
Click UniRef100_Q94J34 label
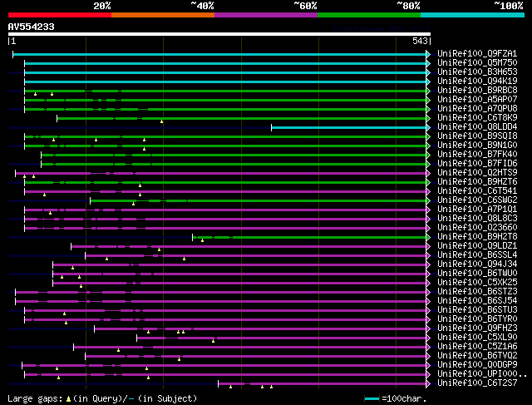coord(477,264)
